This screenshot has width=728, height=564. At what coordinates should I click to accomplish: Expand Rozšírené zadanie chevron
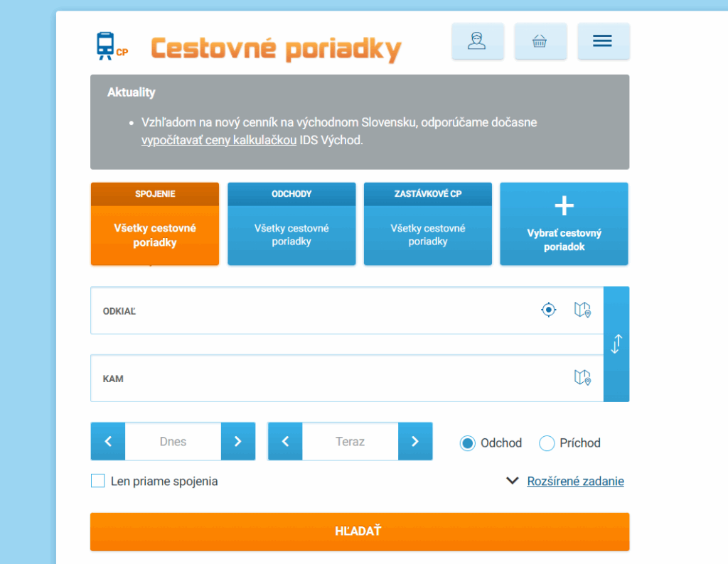click(x=512, y=480)
